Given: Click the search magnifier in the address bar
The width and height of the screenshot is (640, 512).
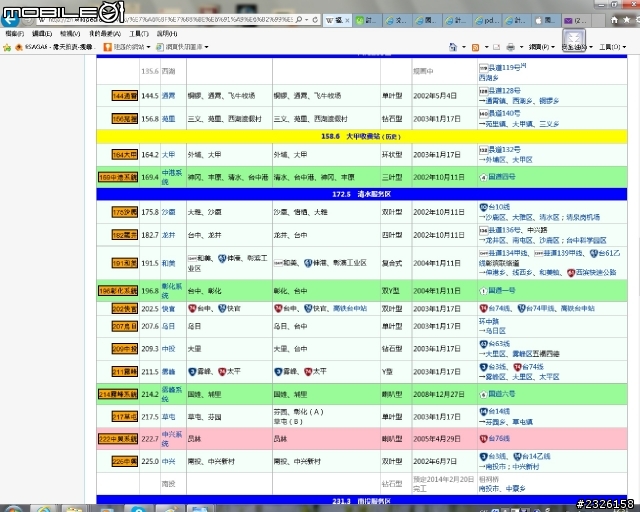Looking at the screenshot, I should click(x=299, y=20).
